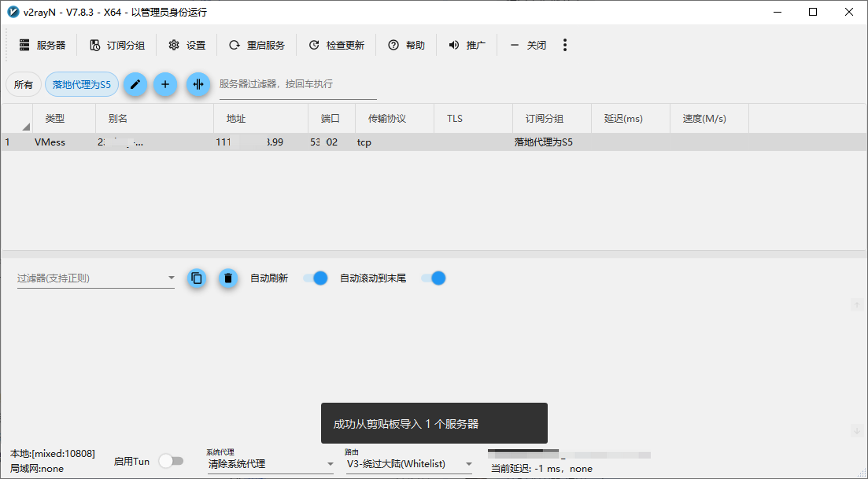Open the 设置 (Settings) menu
868x479 pixels.
(x=187, y=46)
